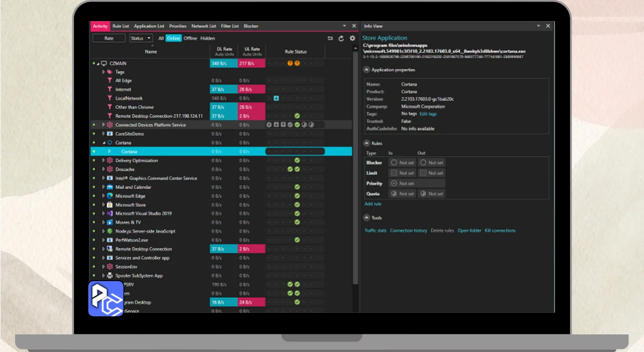
Task: Expand the Tags node
Action: pyautogui.click(x=104, y=72)
